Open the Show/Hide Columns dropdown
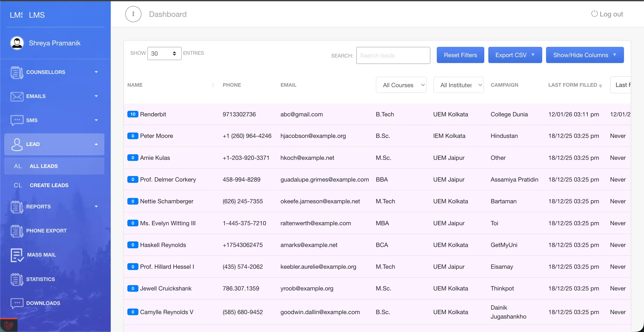The height and width of the screenshot is (332, 644). click(x=585, y=55)
